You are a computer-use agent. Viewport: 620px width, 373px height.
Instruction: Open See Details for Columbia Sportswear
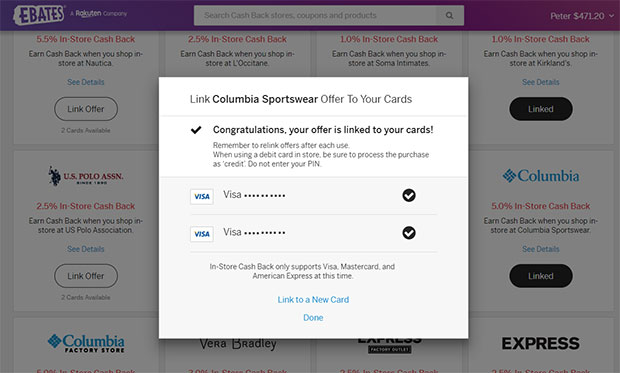coord(541,249)
